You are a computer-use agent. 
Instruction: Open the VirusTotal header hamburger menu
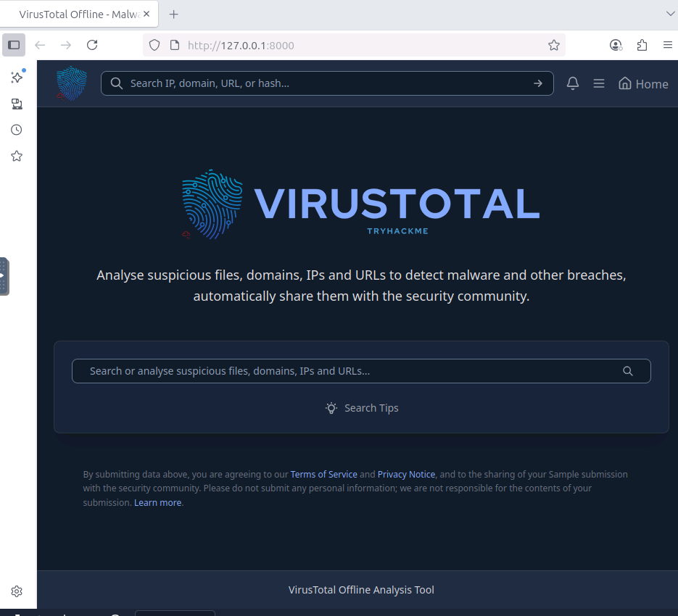[x=599, y=83]
